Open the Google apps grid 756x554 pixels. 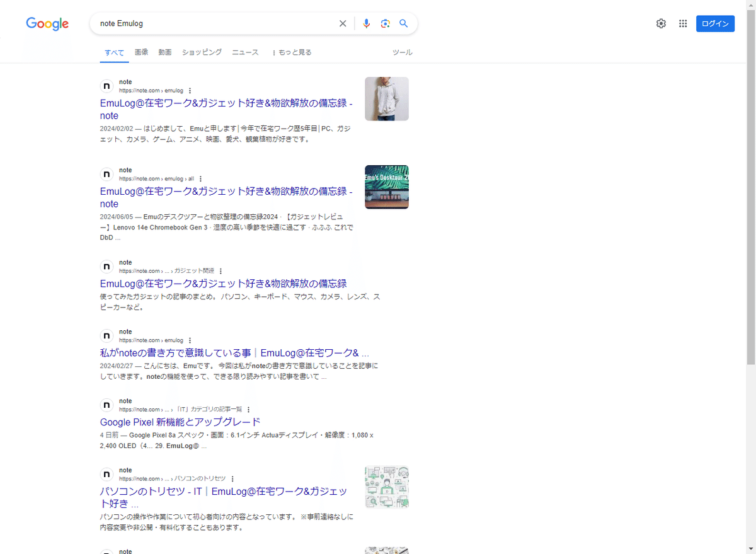tap(682, 23)
